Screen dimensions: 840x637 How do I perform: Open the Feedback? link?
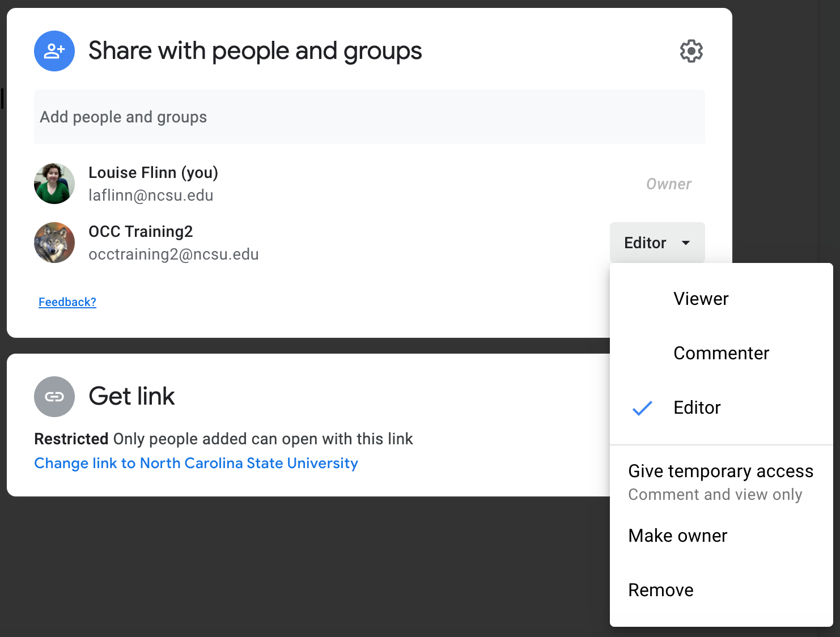point(67,302)
